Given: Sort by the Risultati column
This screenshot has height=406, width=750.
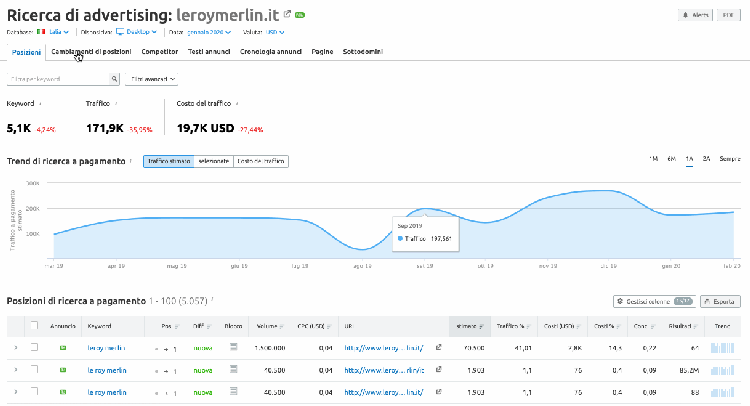Looking at the screenshot, I should pos(684,326).
